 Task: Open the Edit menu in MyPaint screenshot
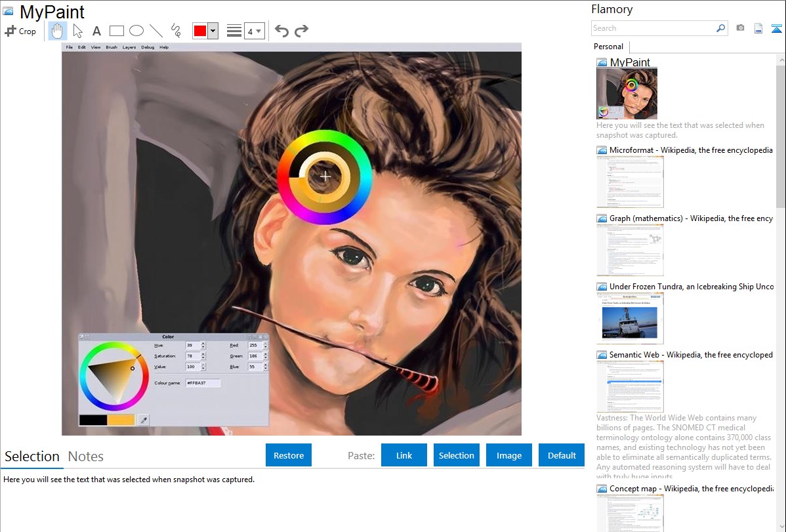click(82, 47)
